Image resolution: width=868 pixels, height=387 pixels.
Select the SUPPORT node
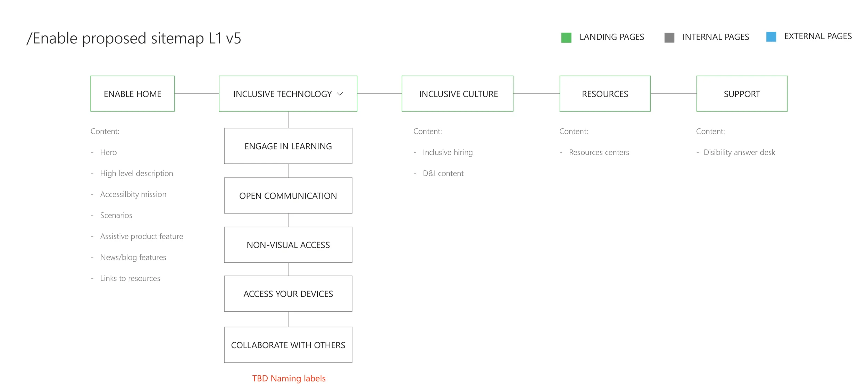(x=742, y=93)
